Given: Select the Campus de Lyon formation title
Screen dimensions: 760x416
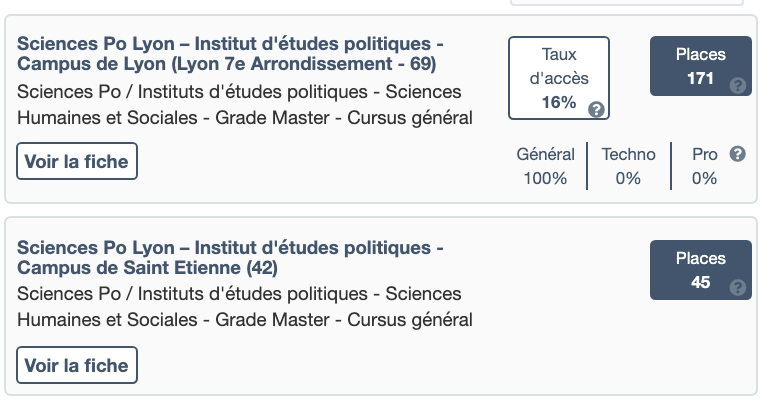Looking at the screenshot, I should (x=230, y=55).
